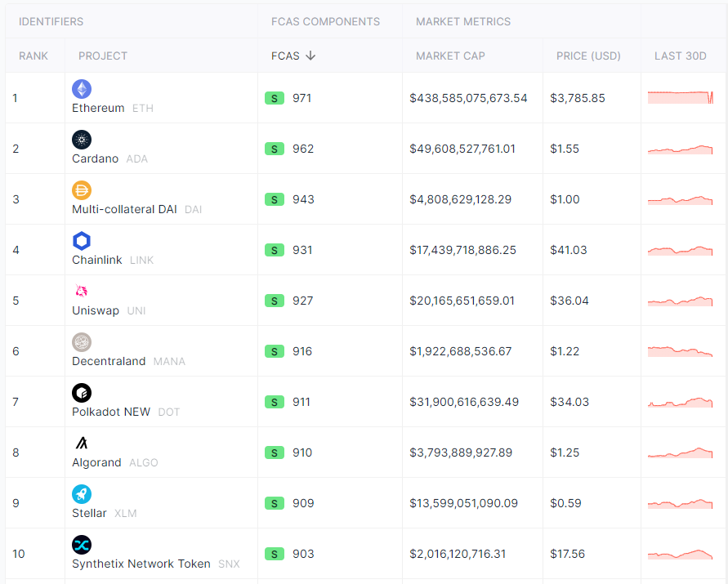This screenshot has height=584, width=728.
Task: Click the FCAS score 903
Action: click(x=303, y=554)
